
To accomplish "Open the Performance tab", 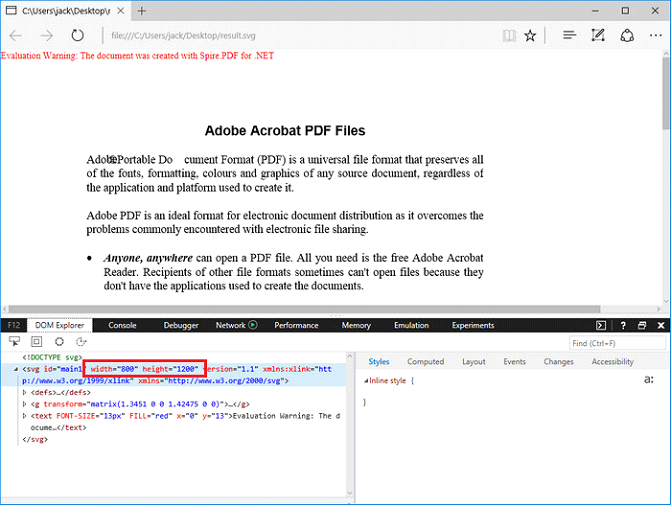I will coord(296,325).
